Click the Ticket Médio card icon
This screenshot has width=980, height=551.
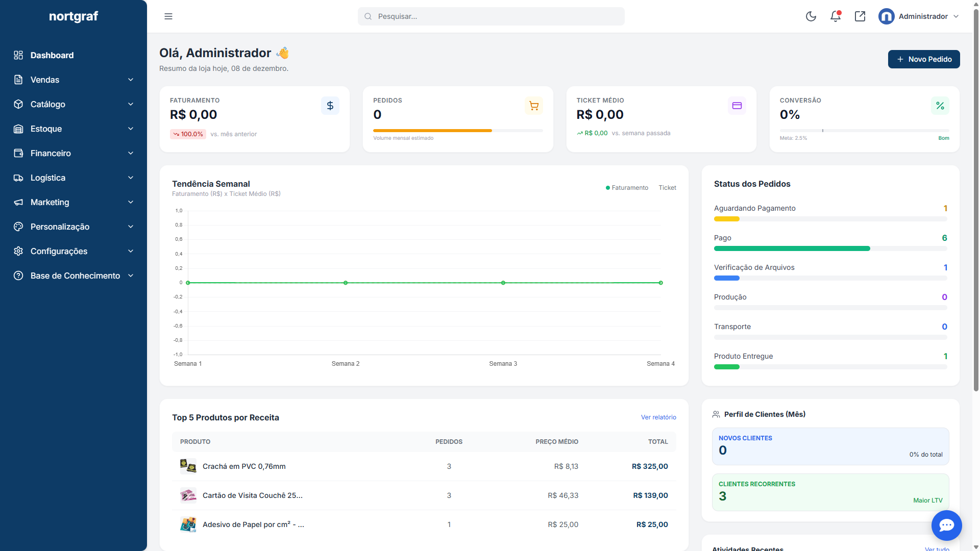point(737,106)
